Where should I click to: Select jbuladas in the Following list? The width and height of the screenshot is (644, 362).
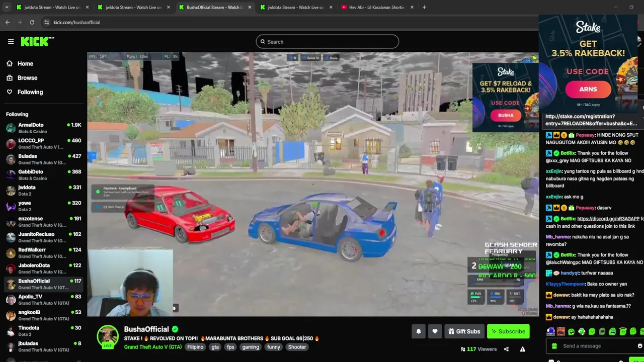[43, 346]
